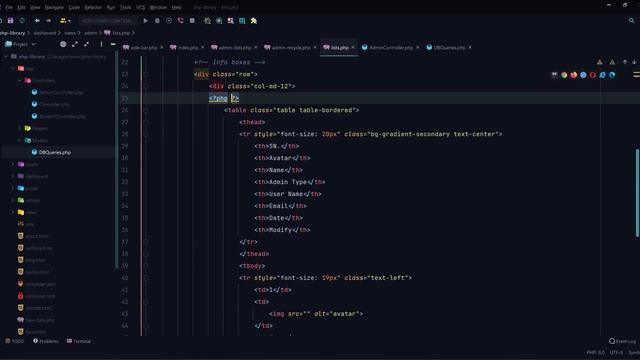The image size is (640, 360).
Task: Open the File menu
Action: coord(9,7)
